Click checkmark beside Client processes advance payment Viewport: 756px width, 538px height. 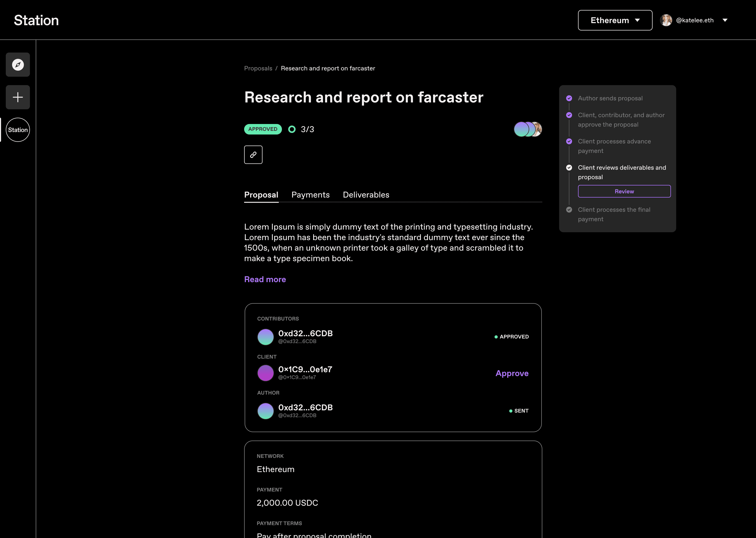[569, 141]
